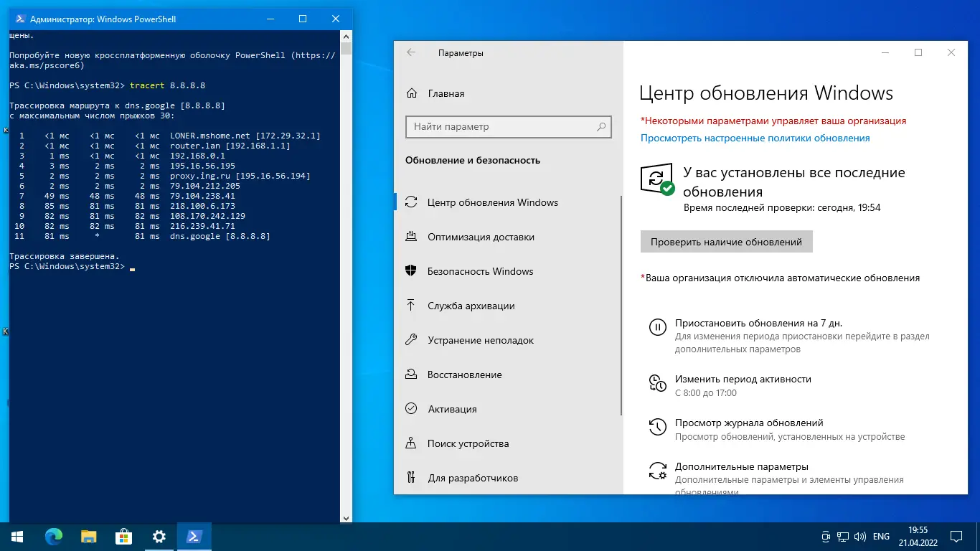Click the '218.100.6.173' hop address
The width and height of the screenshot is (980, 551).
pyautogui.click(x=202, y=206)
